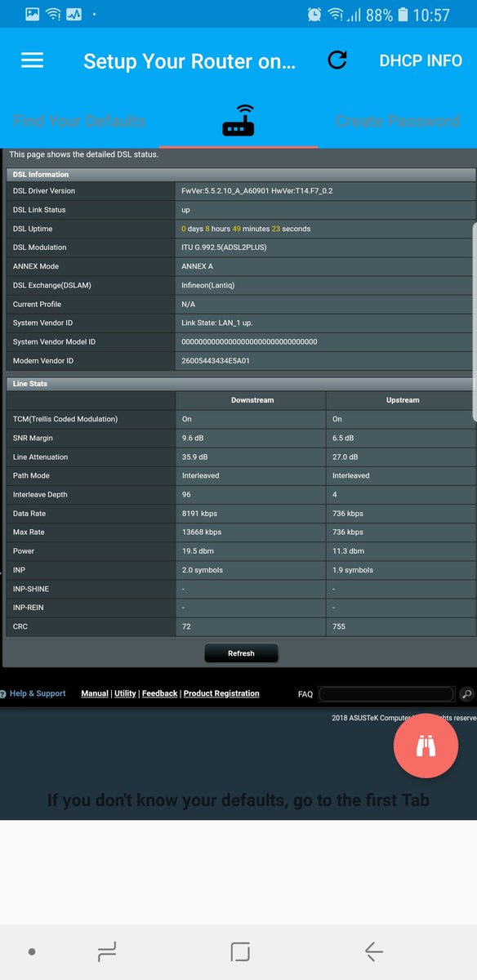Tap the Android back navigation button
The height and width of the screenshot is (980, 477).
[x=373, y=951]
